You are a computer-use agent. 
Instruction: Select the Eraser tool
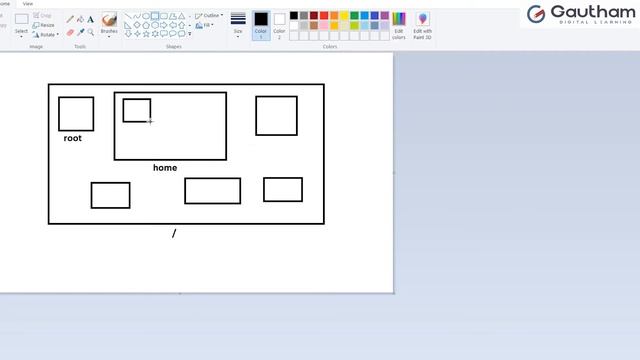point(70,32)
